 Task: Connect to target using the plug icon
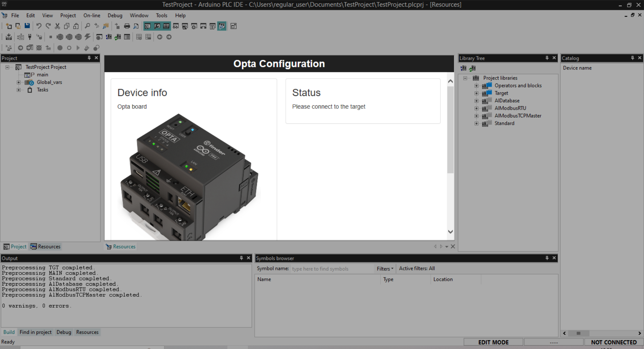click(x=30, y=37)
